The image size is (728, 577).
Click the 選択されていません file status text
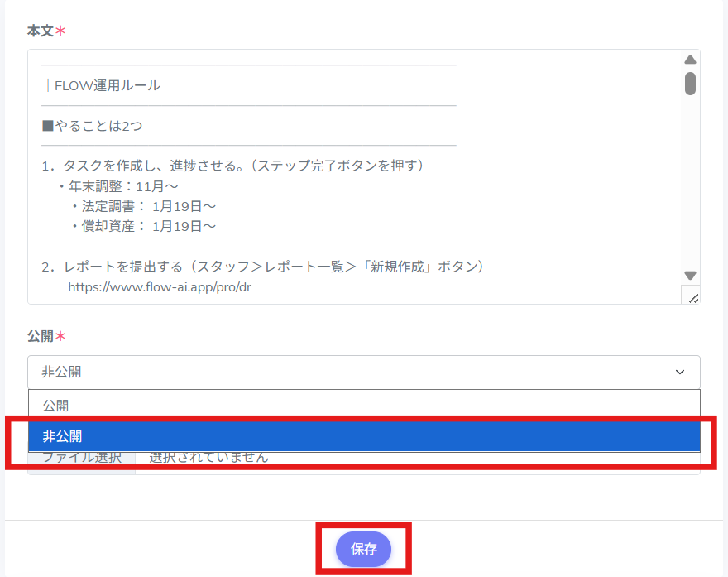tap(208, 458)
